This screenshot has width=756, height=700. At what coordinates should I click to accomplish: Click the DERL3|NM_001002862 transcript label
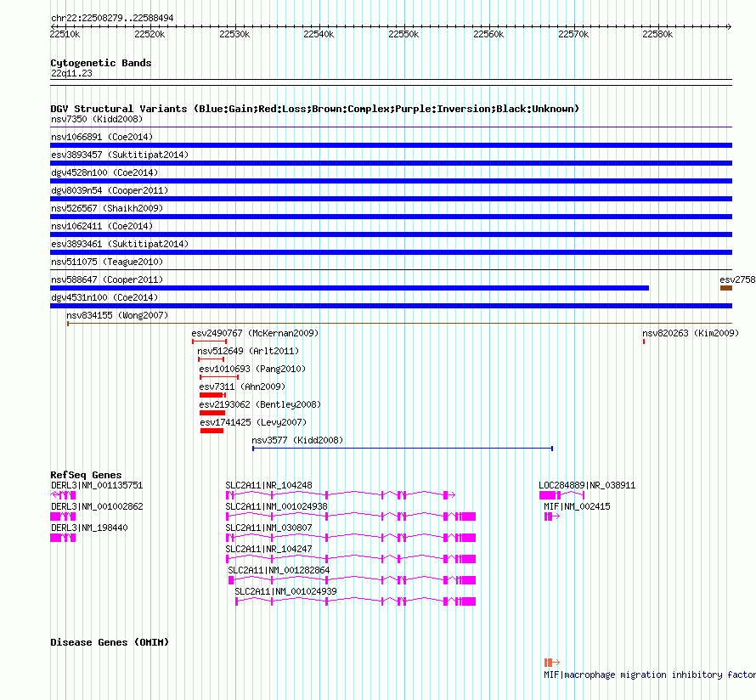[x=97, y=506]
